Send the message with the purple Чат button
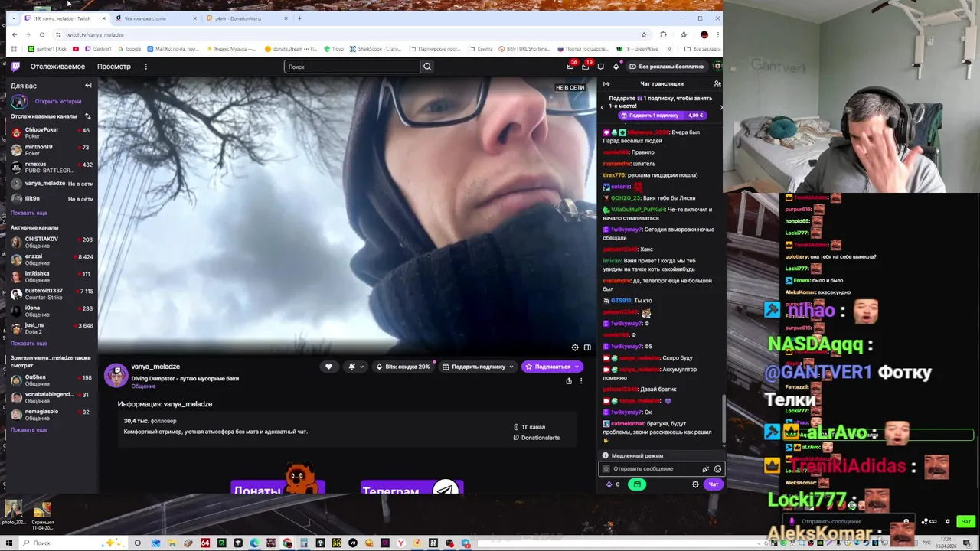Image resolution: width=980 pixels, height=551 pixels. (x=713, y=484)
